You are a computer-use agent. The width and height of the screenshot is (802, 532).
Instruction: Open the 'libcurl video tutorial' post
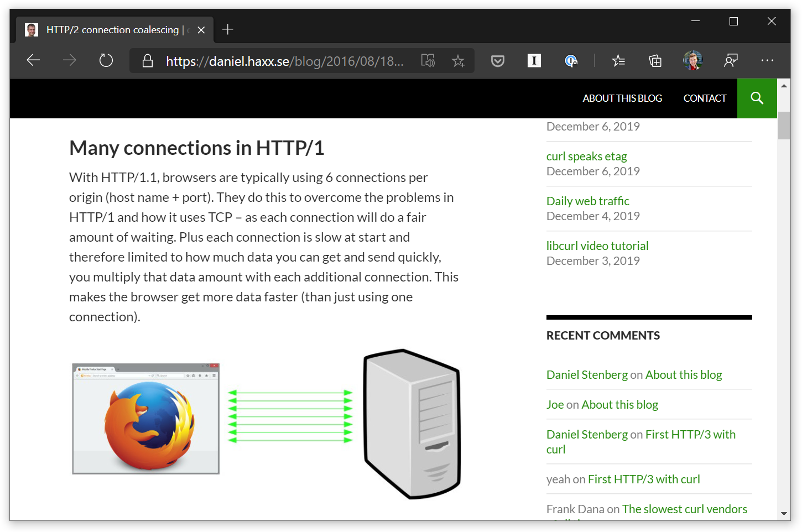pos(597,246)
